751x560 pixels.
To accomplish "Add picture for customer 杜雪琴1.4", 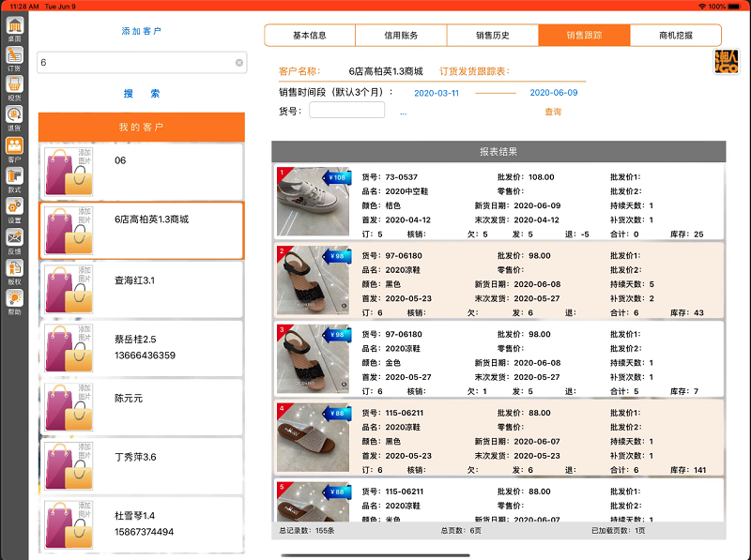I will (x=69, y=524).
